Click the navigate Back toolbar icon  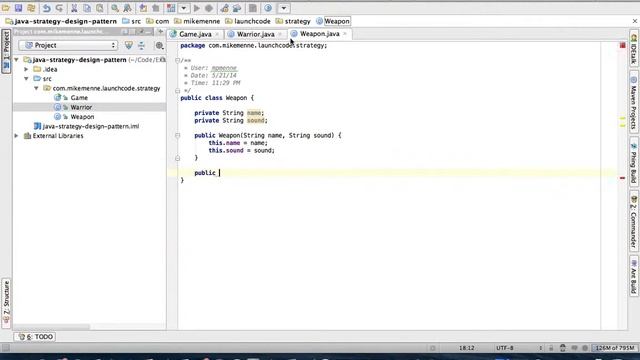(143, 8)
